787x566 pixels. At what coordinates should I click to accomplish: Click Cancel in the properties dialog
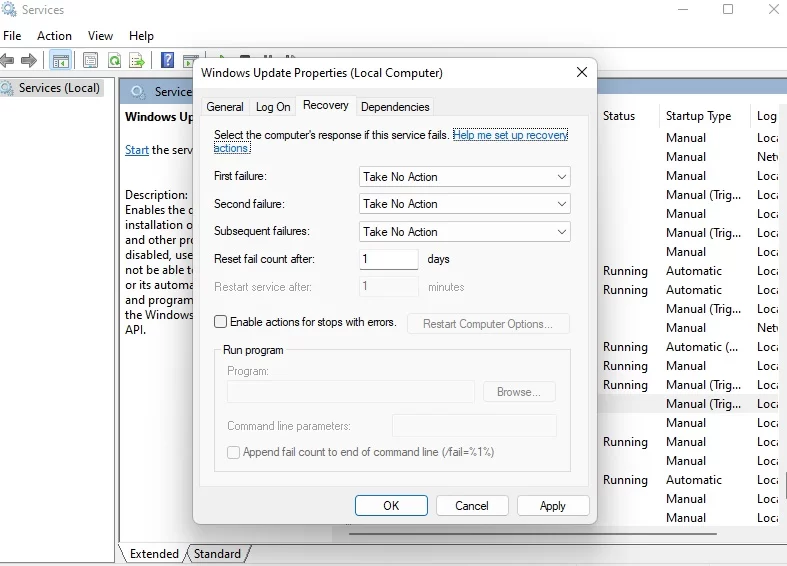point(472,506)
